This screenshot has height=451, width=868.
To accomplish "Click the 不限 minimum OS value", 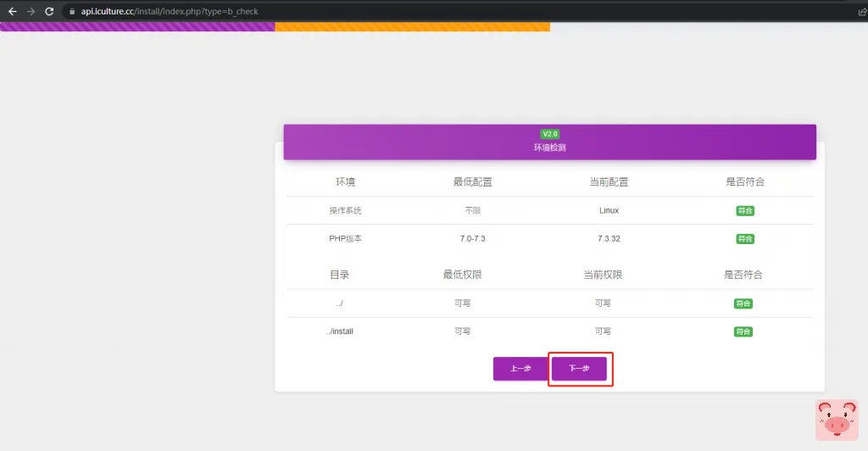I will point(473,210).
